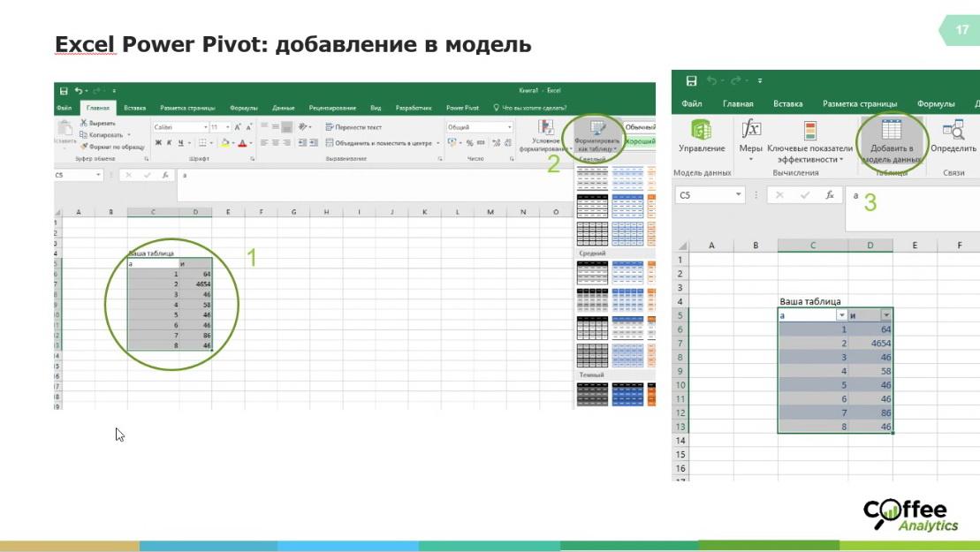Click the 'Вставить' paste icon in left ribbon
Viewport: 980px width, 552px height.
[x=65, y=132]
